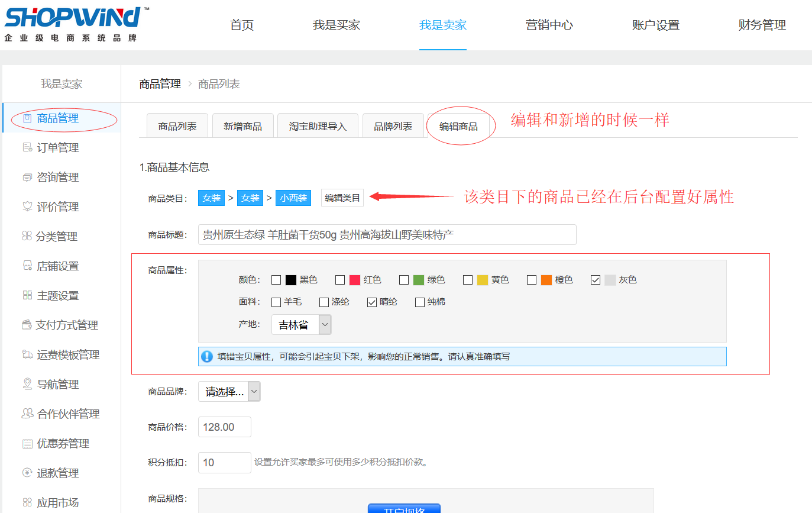Open 账户设置 in top navigation
This screenshot has height=513, width=812.
[656, 25]
